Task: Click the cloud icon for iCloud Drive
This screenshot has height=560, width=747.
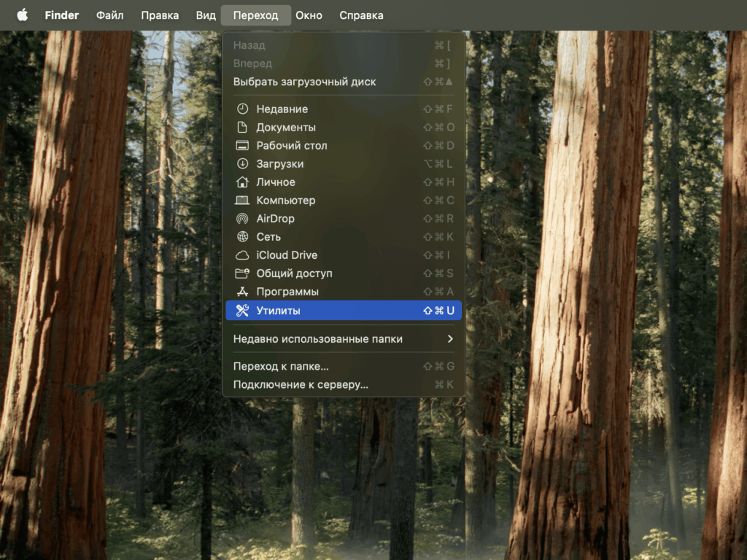Action: pyautogui.click(x=242, y=255)
